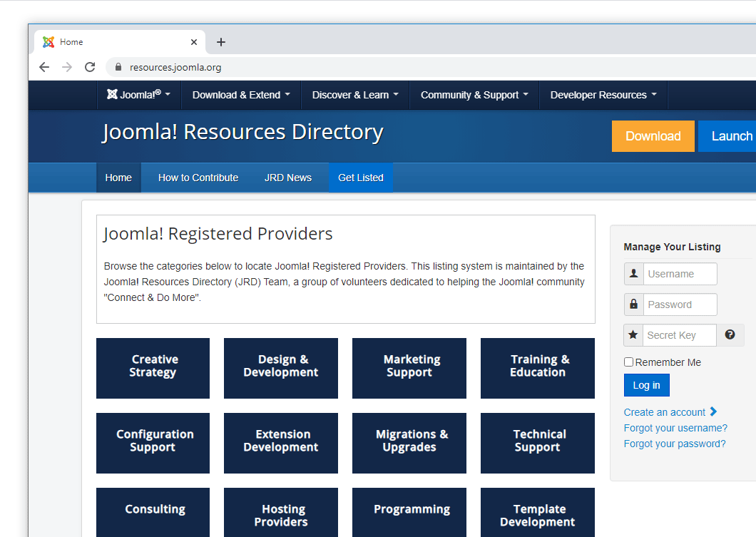Click the blue Launch button
756x537 pixels.
(x=727, y=136)
